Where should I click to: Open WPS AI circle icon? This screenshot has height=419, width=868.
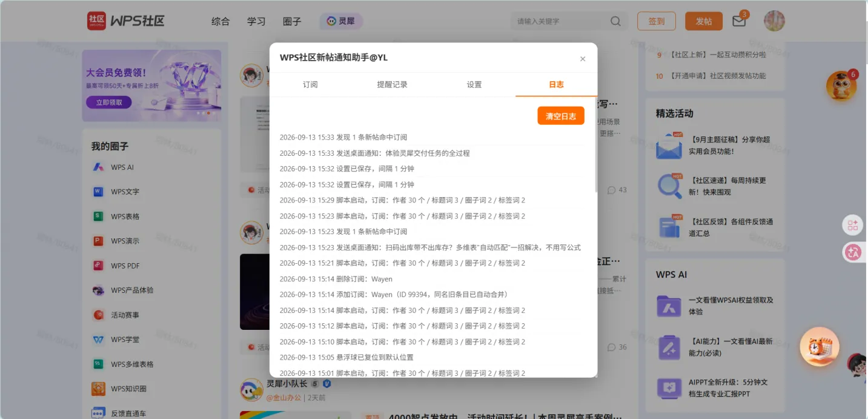pyautogui.click(x=98, y=167)
